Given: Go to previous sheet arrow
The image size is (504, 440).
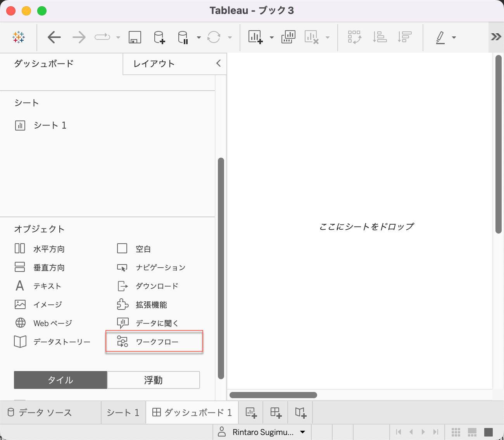Looking at the screenshot, I should tap(411, 432).
